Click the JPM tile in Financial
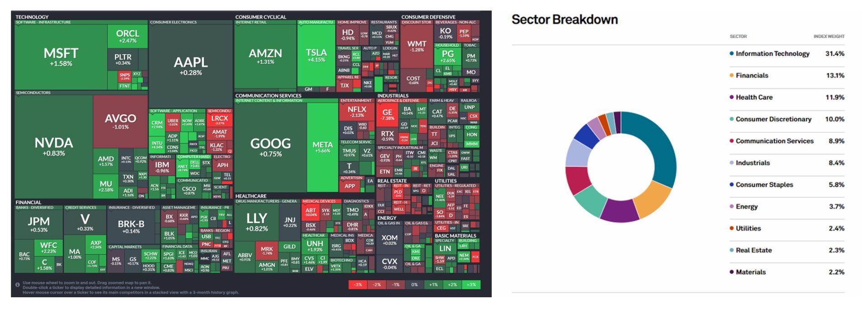The image size is (868, 319). click(38, 224)
